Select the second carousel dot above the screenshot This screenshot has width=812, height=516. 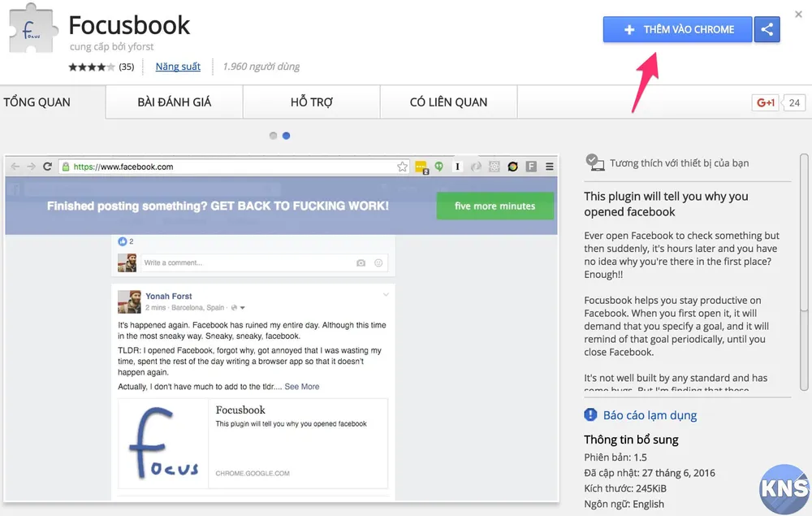284,135
